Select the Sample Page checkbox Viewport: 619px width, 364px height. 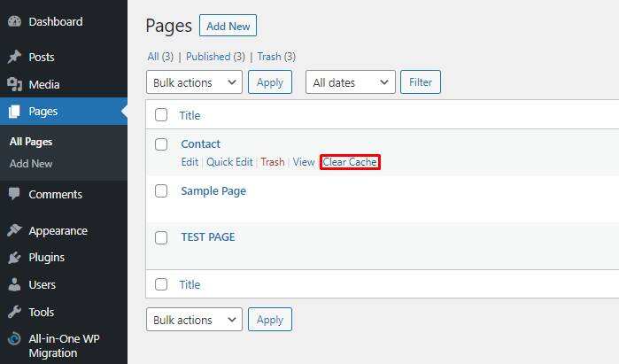[161, 191]
